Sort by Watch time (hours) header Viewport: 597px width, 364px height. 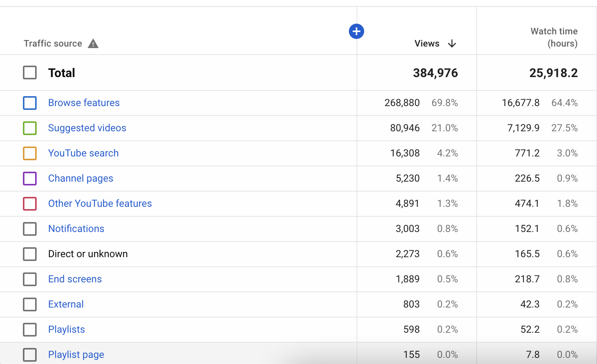pos(554,37)
